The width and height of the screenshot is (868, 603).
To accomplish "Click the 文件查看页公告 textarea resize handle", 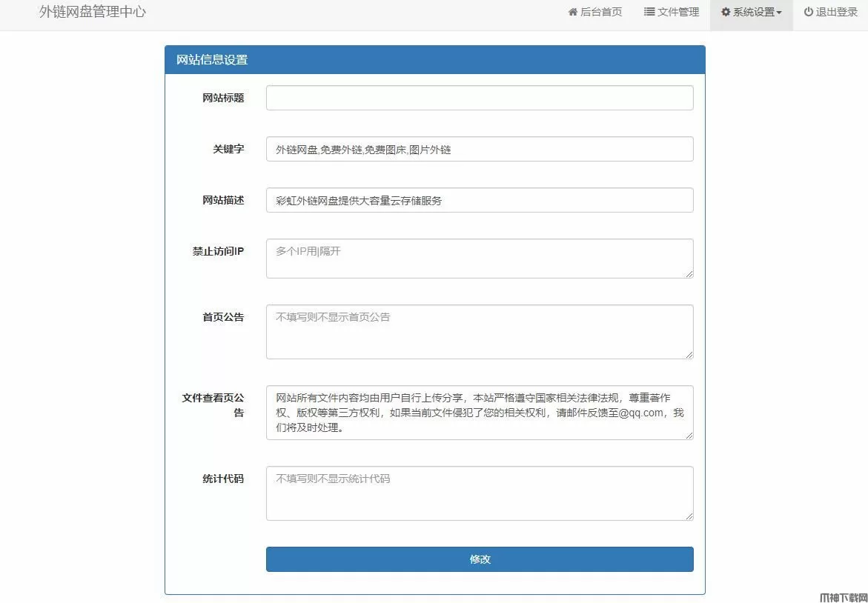I will pos(689,436).
